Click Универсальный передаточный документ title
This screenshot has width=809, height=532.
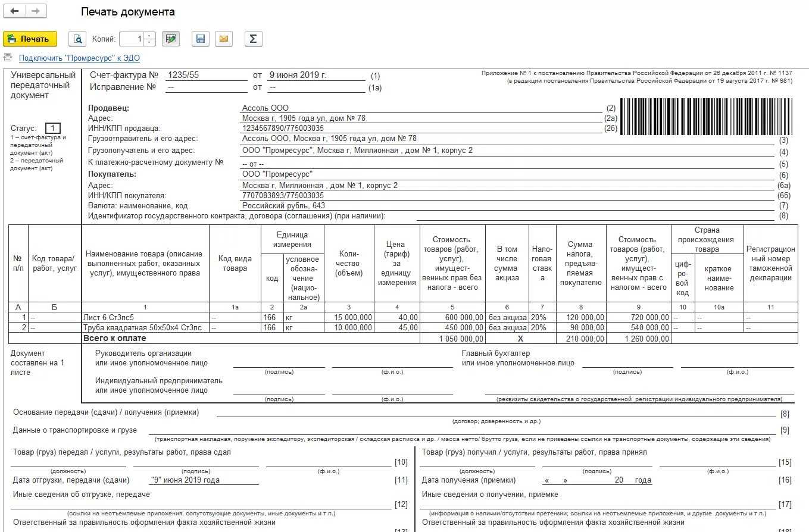43,85
